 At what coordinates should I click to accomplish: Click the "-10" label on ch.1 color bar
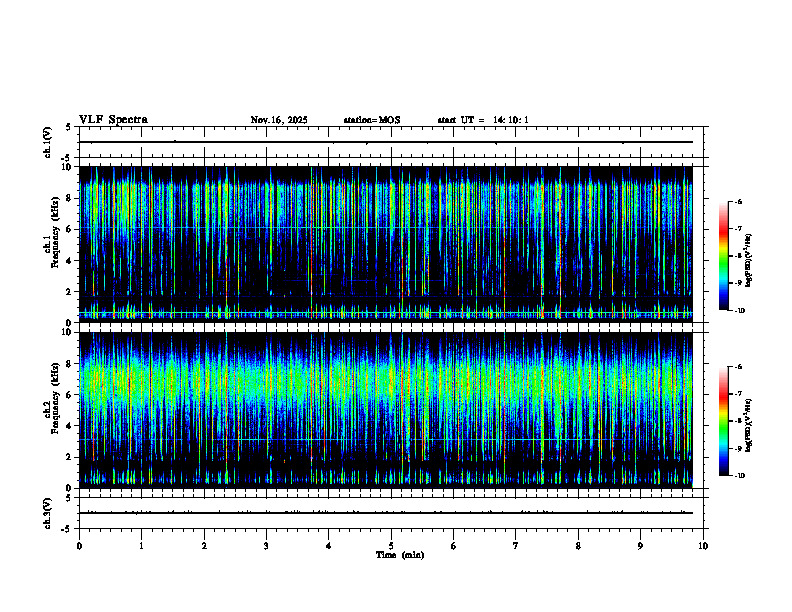coord(739,311)
